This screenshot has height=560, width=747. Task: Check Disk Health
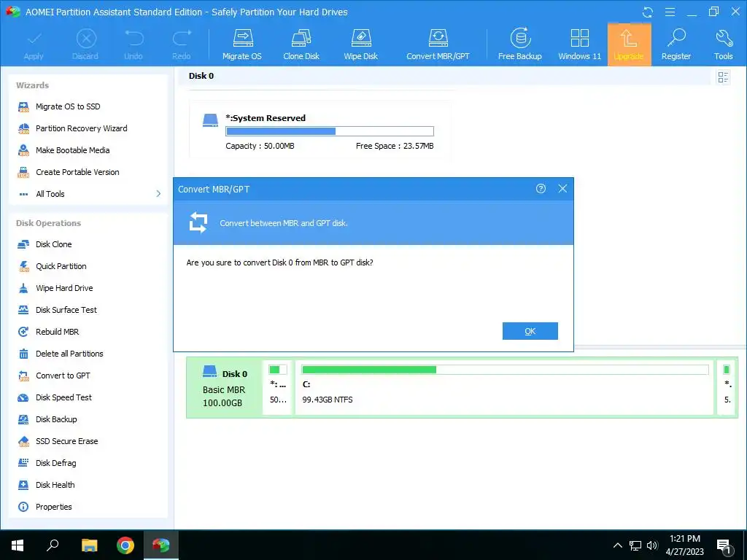click(55, 485)
